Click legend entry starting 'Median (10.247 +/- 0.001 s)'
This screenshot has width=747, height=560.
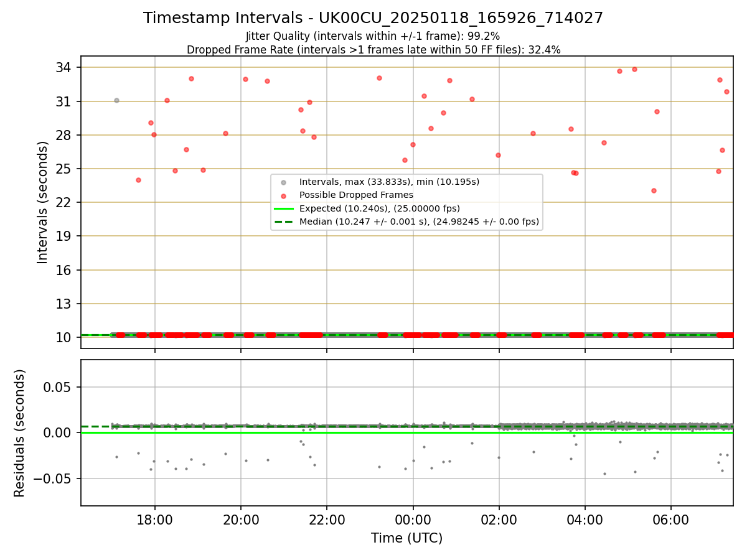click(x=419, y=222)
